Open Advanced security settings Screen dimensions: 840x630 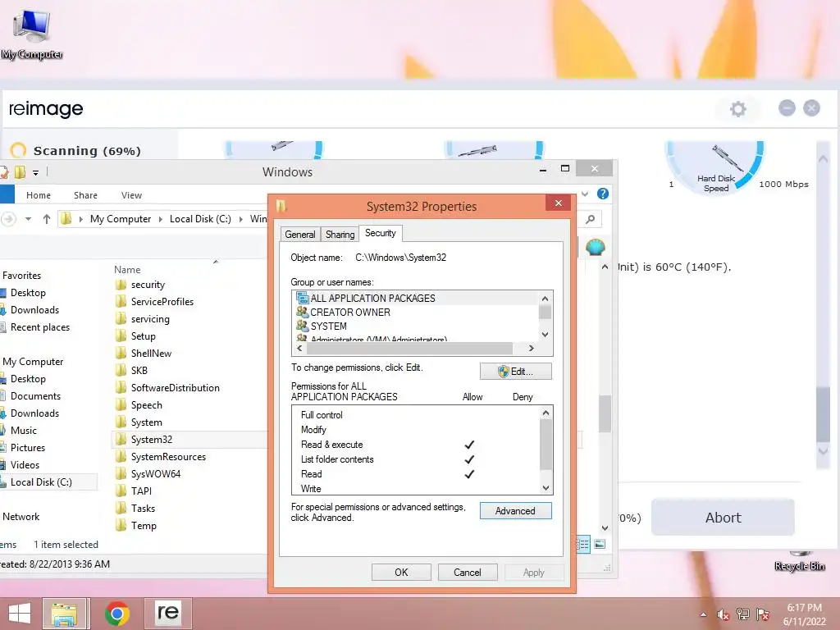(515, 511)
